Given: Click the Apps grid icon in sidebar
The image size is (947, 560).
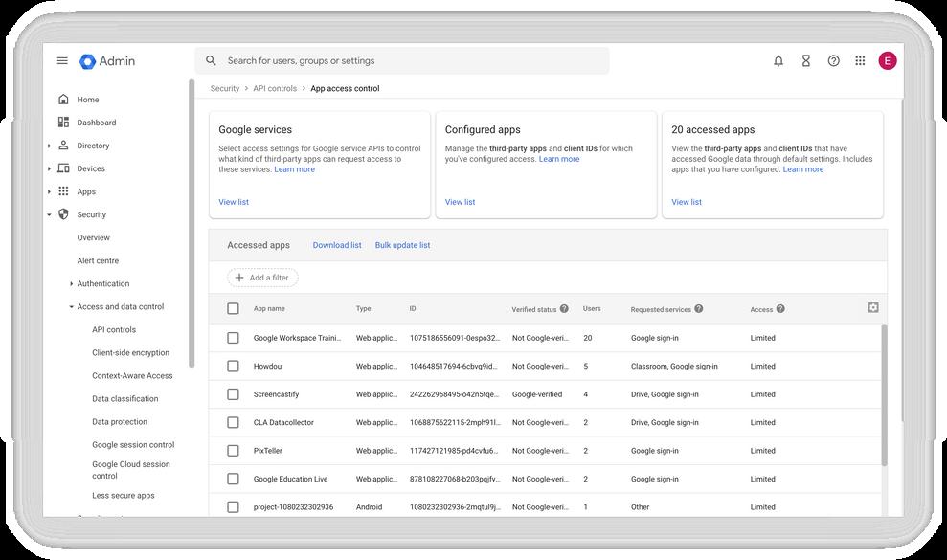Looking at the screenshot, I should pos(63,190).
